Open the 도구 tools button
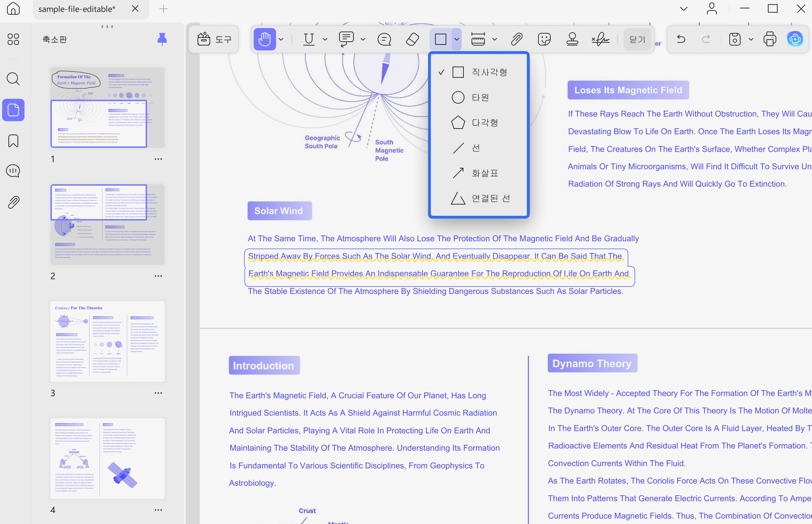The image size is (812, 524). click(214, 39)
